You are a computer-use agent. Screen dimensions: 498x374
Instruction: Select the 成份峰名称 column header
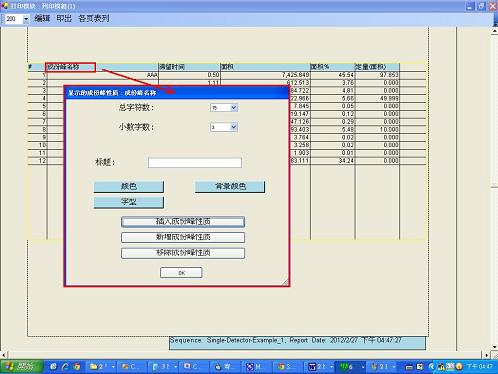71,67
